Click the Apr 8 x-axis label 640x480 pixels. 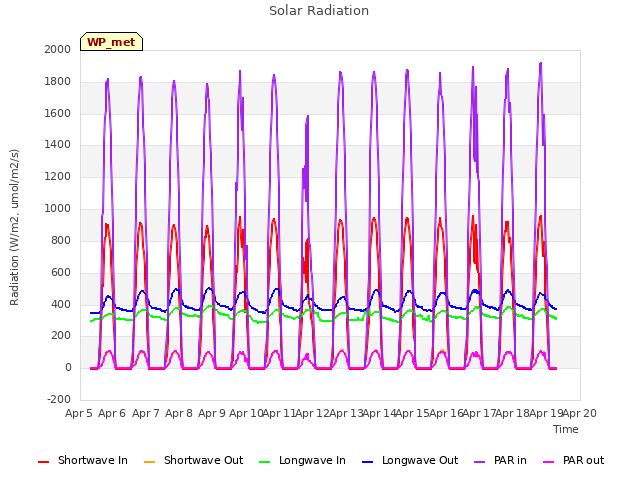click(179, 413)
